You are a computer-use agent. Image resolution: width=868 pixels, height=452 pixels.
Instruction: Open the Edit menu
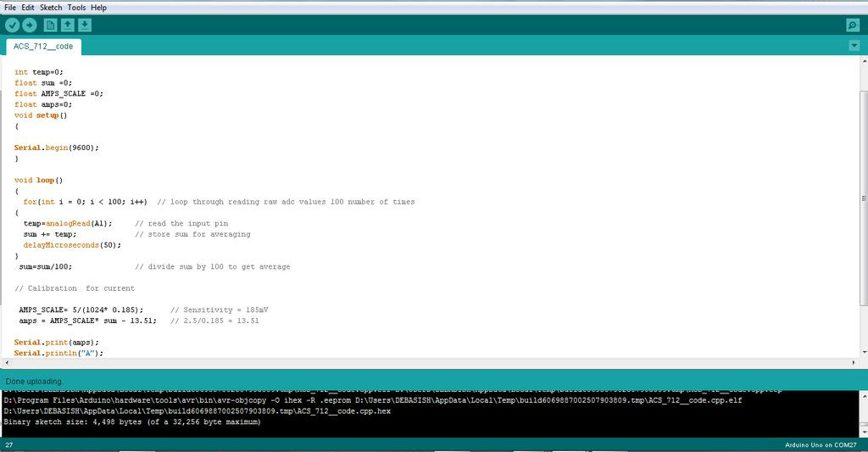point(28,7)
